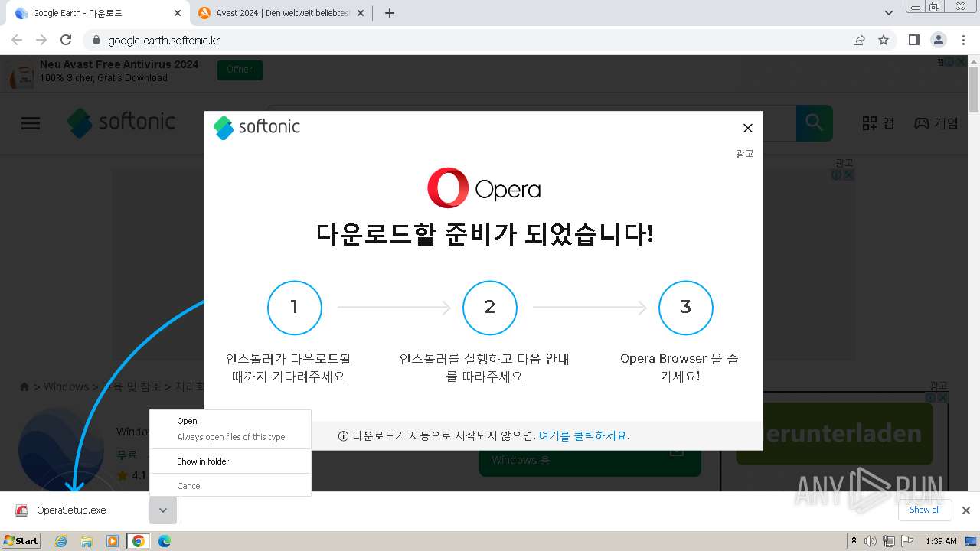Click the softonic logo in popup

coord(256,127)
